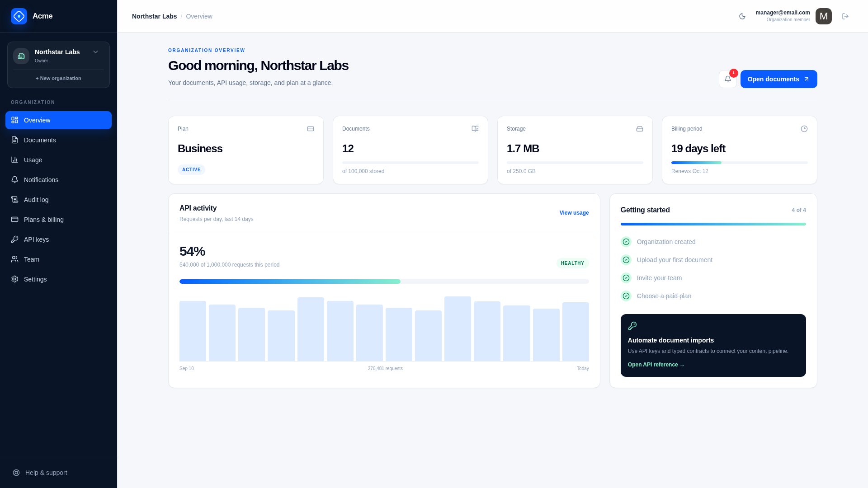This screenshot has width=868, height=488.
Task: Go to Documents in the sidebar
Action: pos(58,140)
